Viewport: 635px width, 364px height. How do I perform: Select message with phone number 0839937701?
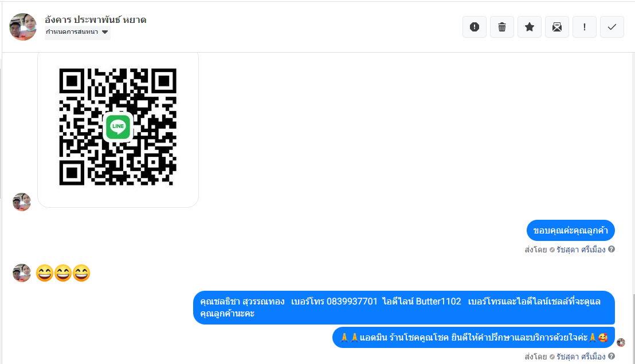click(404, 307)
